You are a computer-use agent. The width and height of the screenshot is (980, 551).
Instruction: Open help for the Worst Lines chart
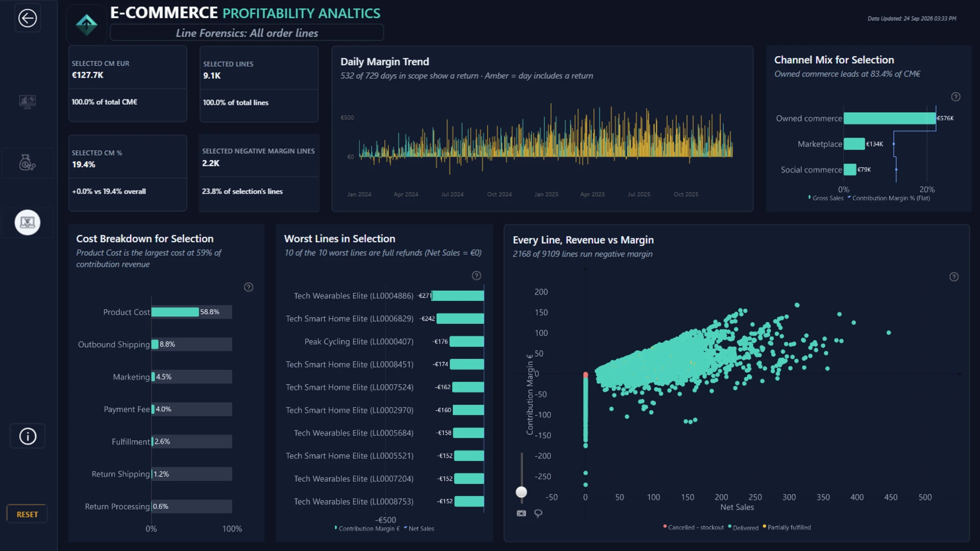476,275
